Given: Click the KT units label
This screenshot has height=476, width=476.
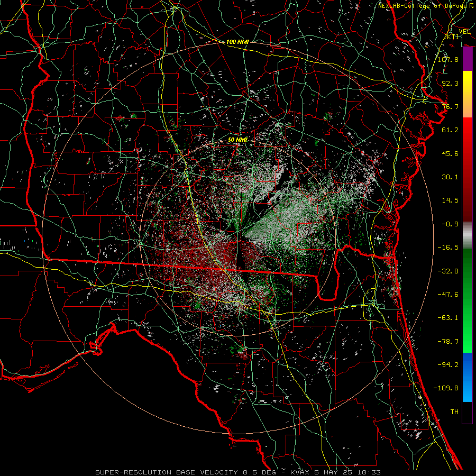Looking at the screenshot, I should tap(452, 36).
